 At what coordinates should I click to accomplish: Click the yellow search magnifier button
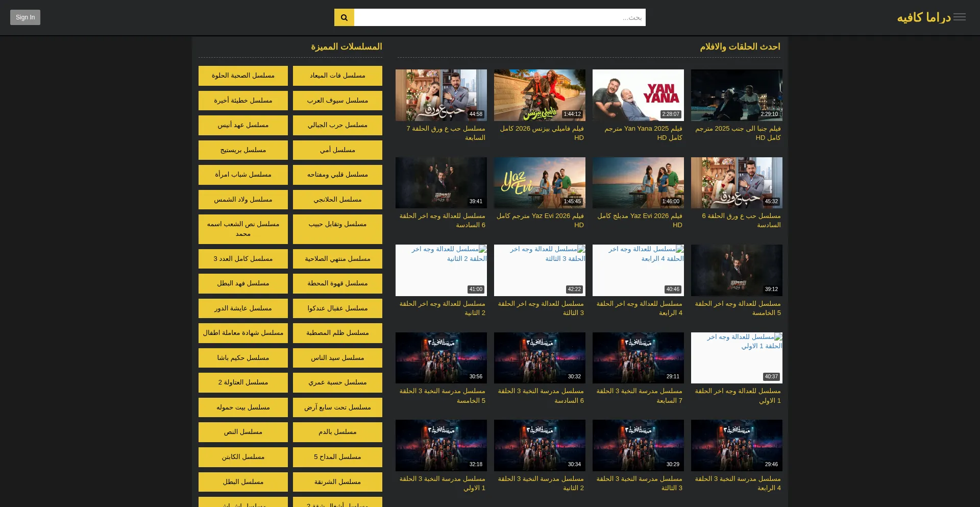(344, 17)
